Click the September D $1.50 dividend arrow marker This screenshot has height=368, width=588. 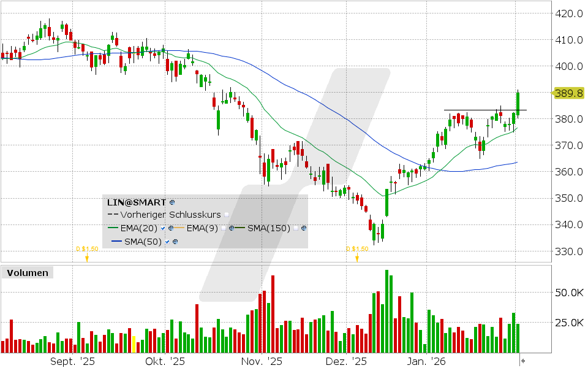pyautogui.click(x=87, y=257)
